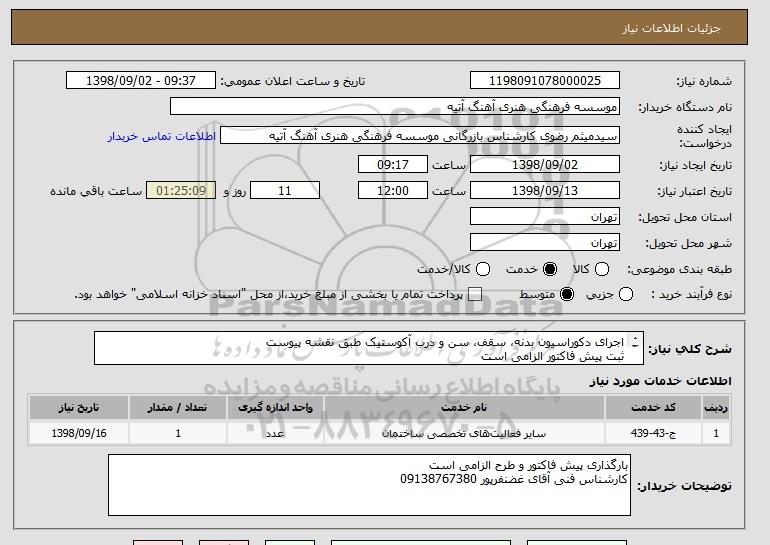
Task: Click the phone number 09138767380 in notes
Action: (439, 479)
